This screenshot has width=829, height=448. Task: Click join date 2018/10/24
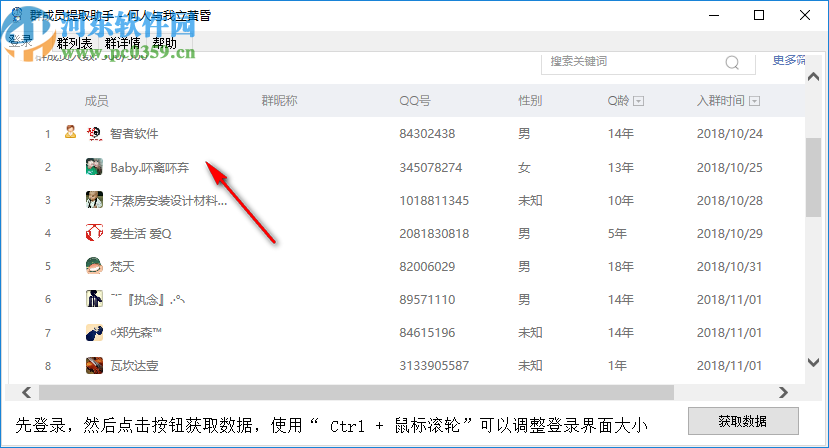(730, 134)
